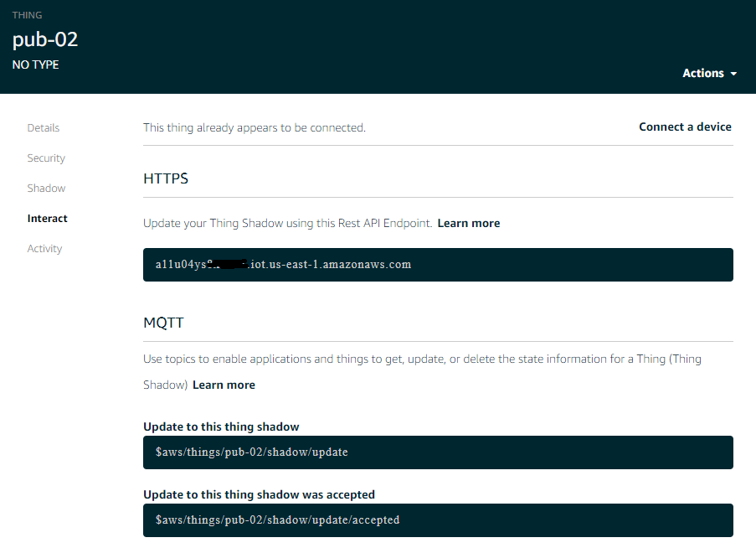Open the Actions dropdown menu

pos(709,74)
